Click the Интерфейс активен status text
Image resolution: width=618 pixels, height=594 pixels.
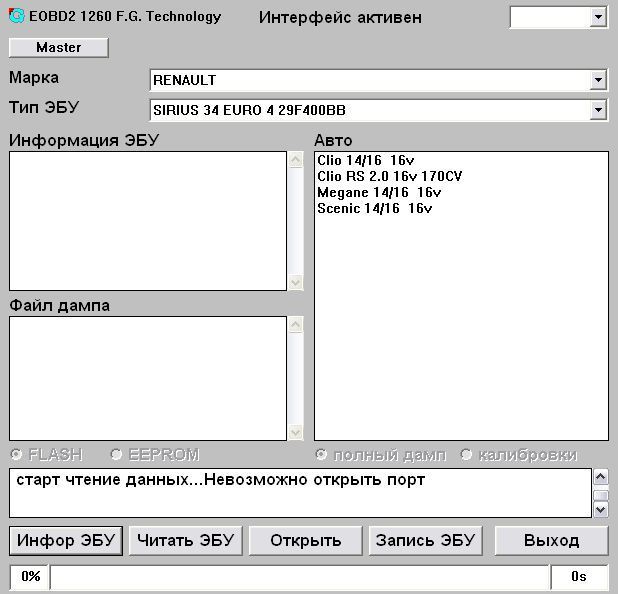[x=340, y=17]
